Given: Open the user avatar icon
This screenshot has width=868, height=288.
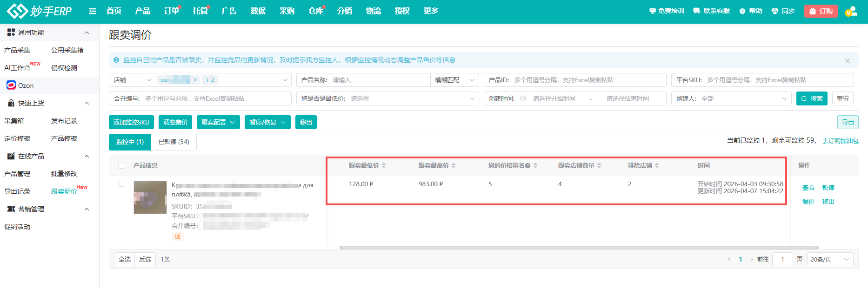Looking at the screenshot, I should click(851, 11).
